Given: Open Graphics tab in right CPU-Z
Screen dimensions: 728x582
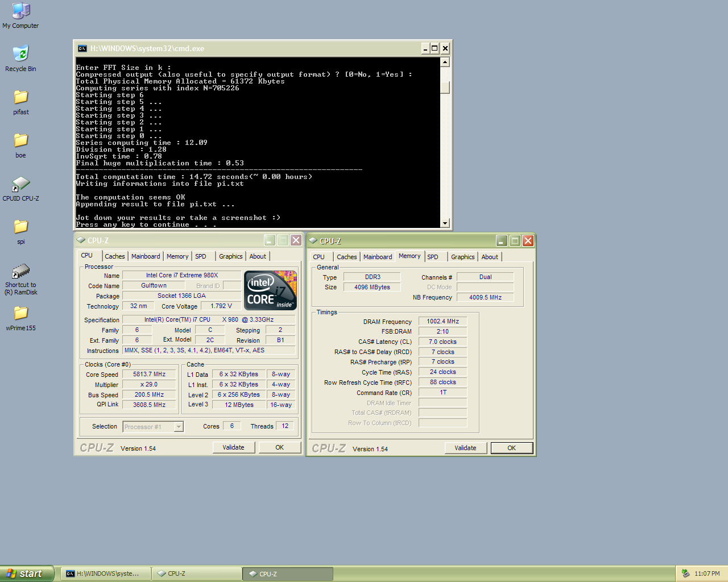Looking at the screenshot, I should click(463, 257).
